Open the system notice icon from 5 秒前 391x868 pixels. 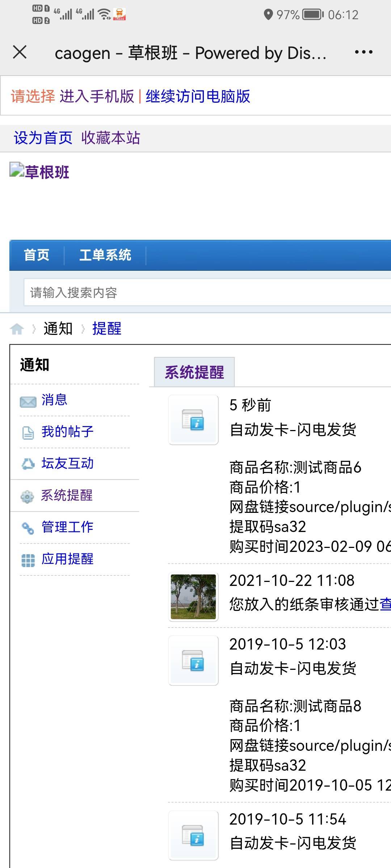tap(193, 420)
